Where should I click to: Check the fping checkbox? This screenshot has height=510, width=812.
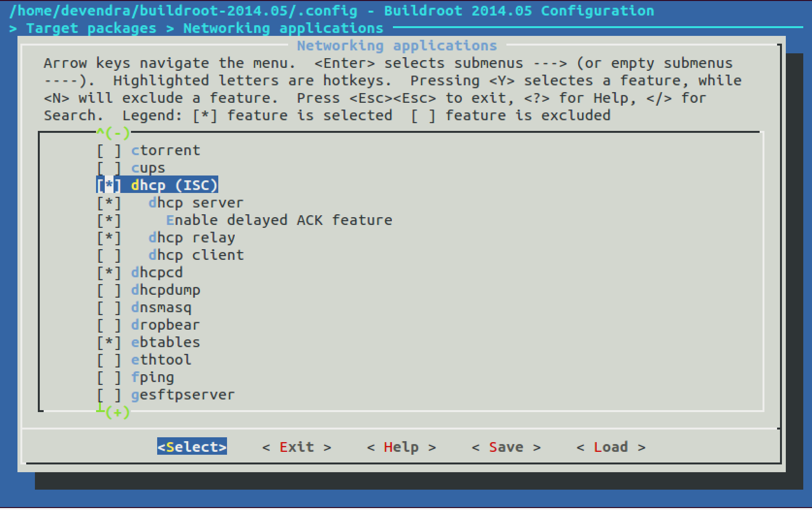point(109,378)
